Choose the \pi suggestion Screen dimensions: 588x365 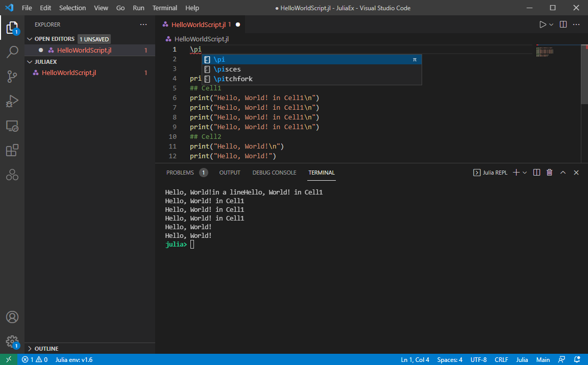coord(312,59)
